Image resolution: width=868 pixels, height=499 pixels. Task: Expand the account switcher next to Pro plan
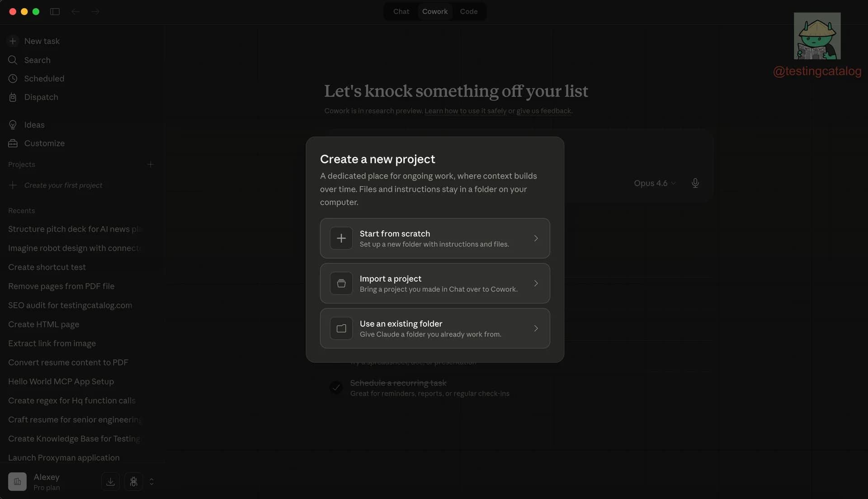pyautogui.click(x=152, y=481)
